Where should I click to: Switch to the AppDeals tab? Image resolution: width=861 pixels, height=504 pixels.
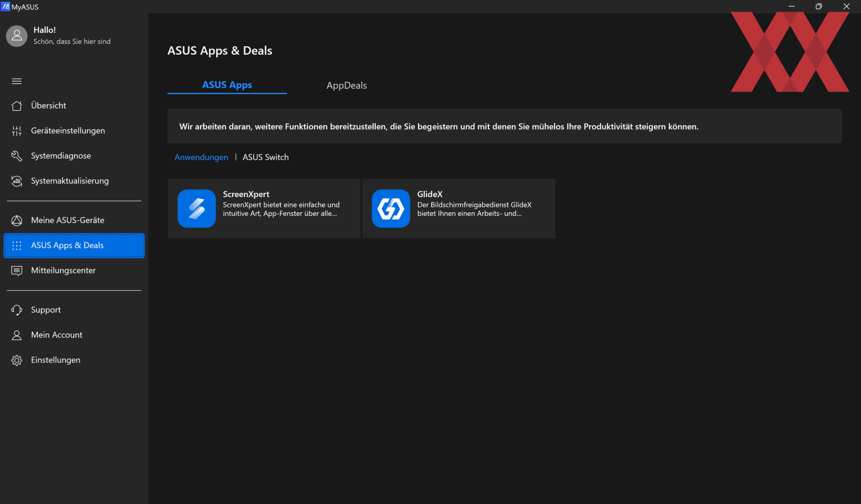(x=347, y=85)
